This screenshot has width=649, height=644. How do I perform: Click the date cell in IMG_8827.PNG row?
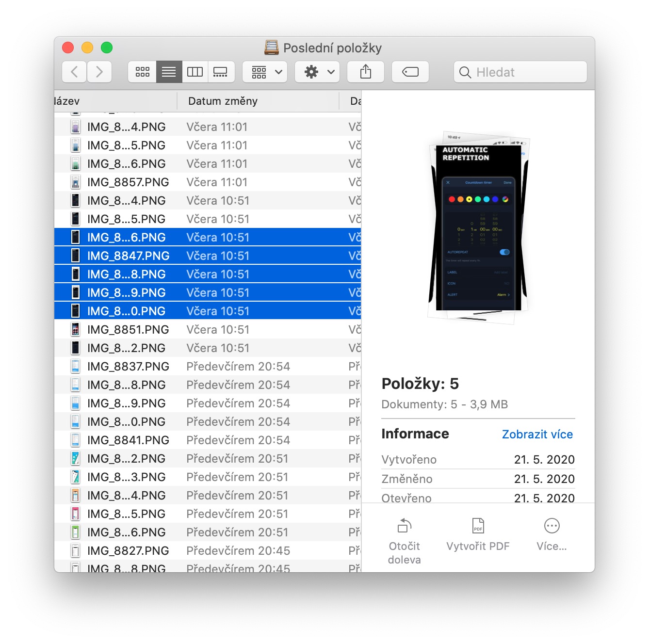tap(238, 551)
